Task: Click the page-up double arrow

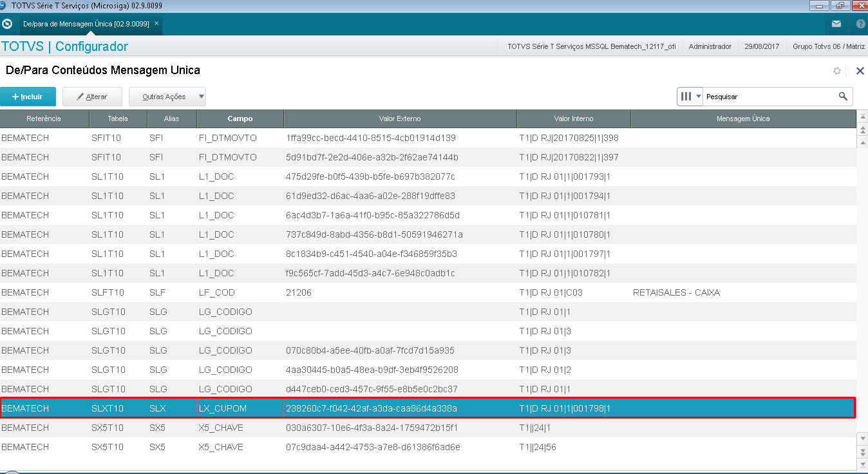Action: coord(863,129)
